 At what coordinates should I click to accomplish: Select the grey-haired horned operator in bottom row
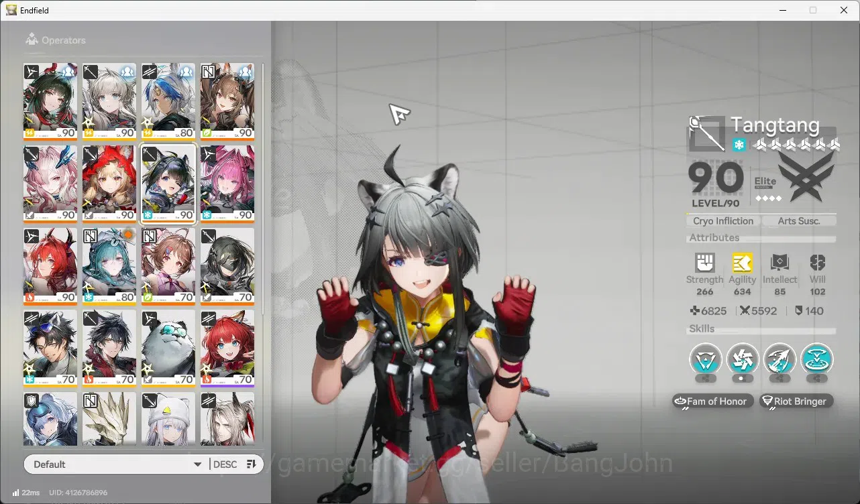click(x=227, y=420)
